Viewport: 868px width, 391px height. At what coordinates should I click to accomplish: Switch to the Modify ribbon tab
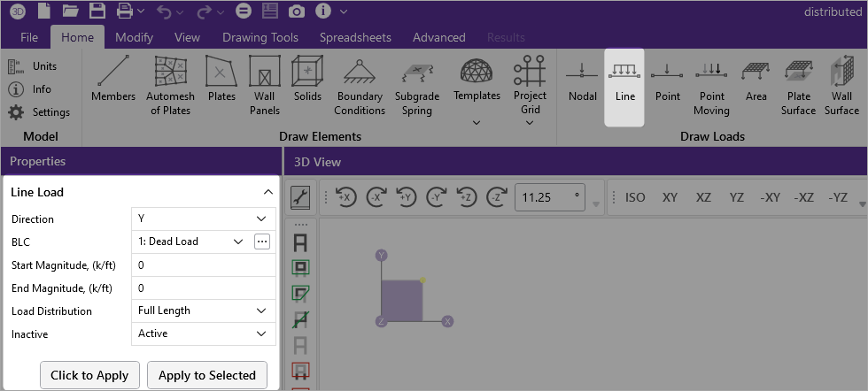(134, 37)
